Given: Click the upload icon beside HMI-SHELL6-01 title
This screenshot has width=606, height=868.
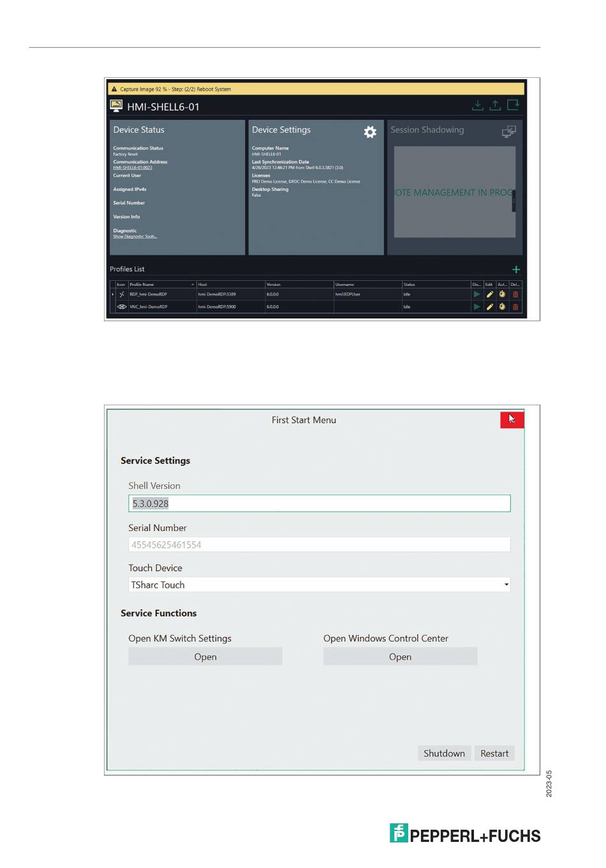Looking at the screenshot, I should click(495, 105).
